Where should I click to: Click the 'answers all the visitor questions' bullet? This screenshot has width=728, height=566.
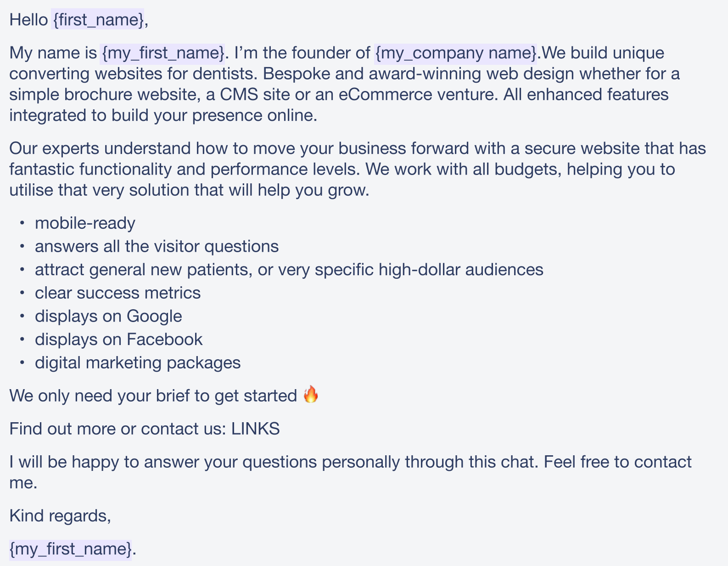coord(157,247)
